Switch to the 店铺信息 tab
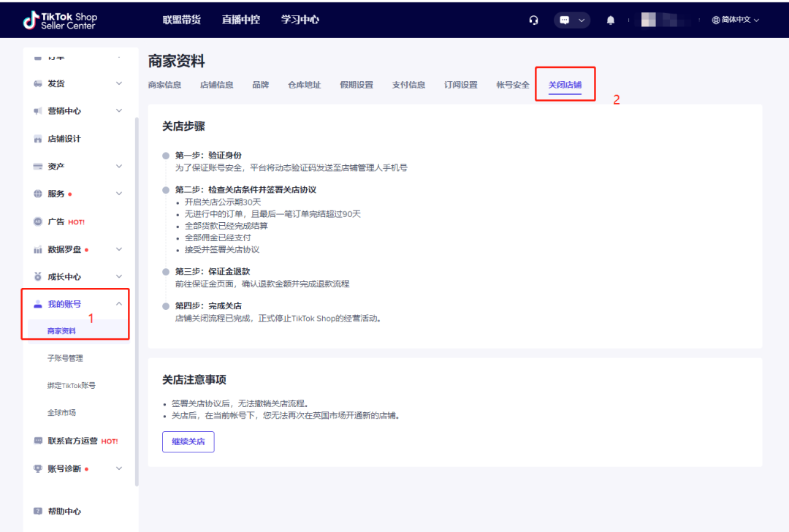This screenshot has width=789, height=532. [x=216, y=85]
